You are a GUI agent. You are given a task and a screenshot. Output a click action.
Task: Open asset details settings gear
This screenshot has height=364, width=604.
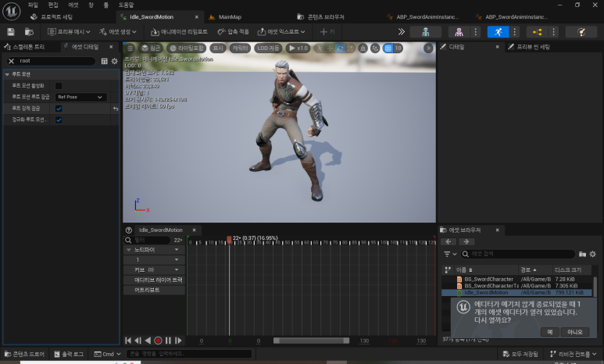coord(114,61)
